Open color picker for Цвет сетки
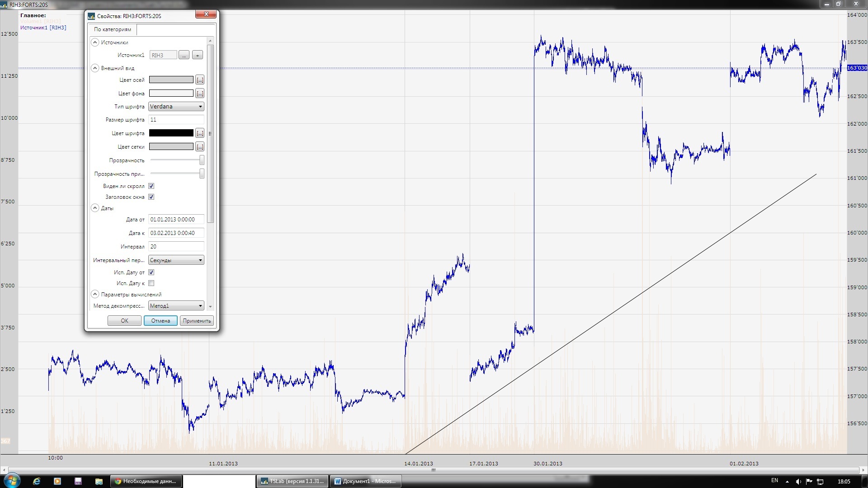868x488 pixels. pyautogui.click(x=200, y=147)
